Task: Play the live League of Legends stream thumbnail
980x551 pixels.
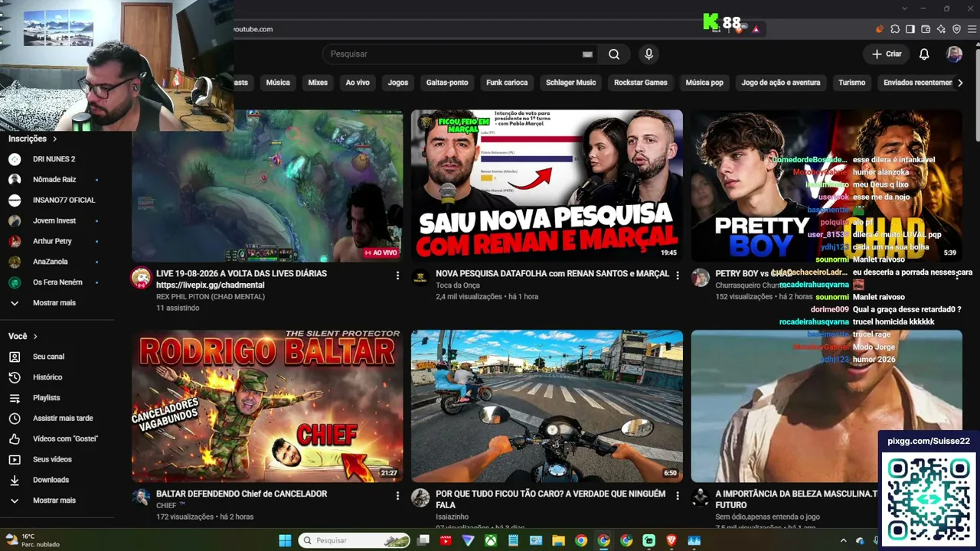Action: coord(267,186)
